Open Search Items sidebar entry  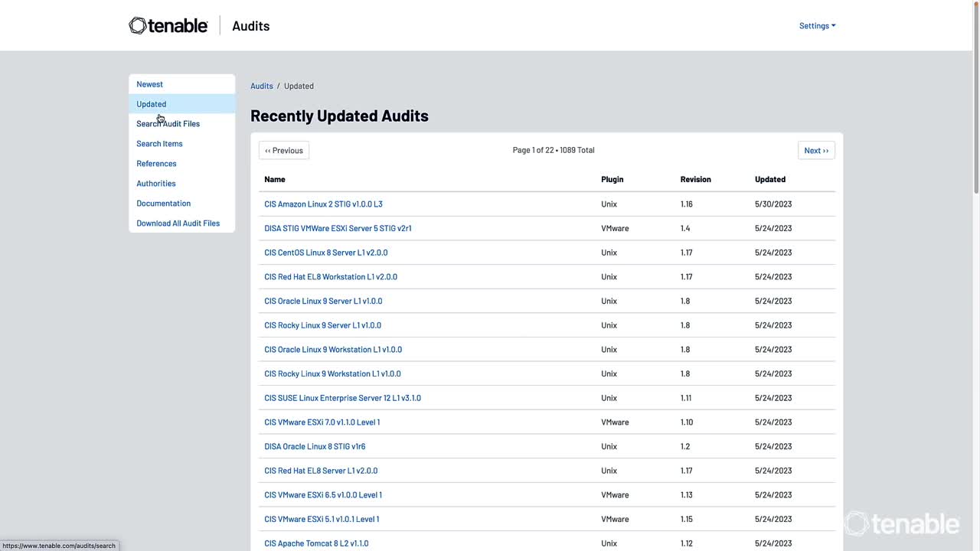point(159,144)
